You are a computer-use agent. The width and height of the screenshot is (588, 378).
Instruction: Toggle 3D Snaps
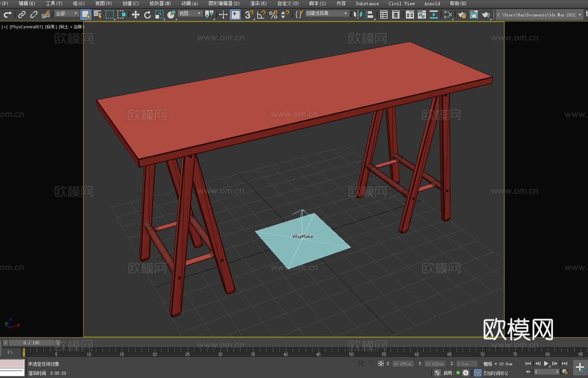pyautogui.click(x=249, y=14)
